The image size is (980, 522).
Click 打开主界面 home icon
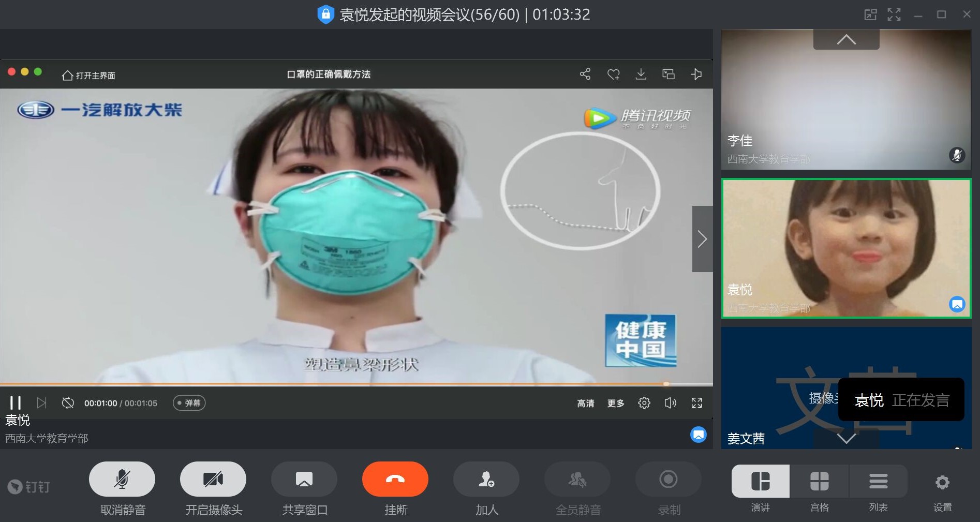click(x=67, y=75)
